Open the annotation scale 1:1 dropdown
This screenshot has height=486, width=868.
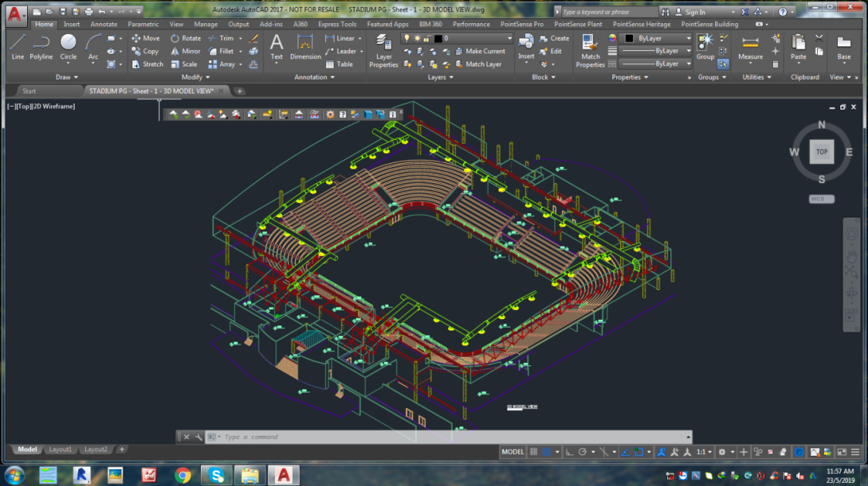point(704,452)
